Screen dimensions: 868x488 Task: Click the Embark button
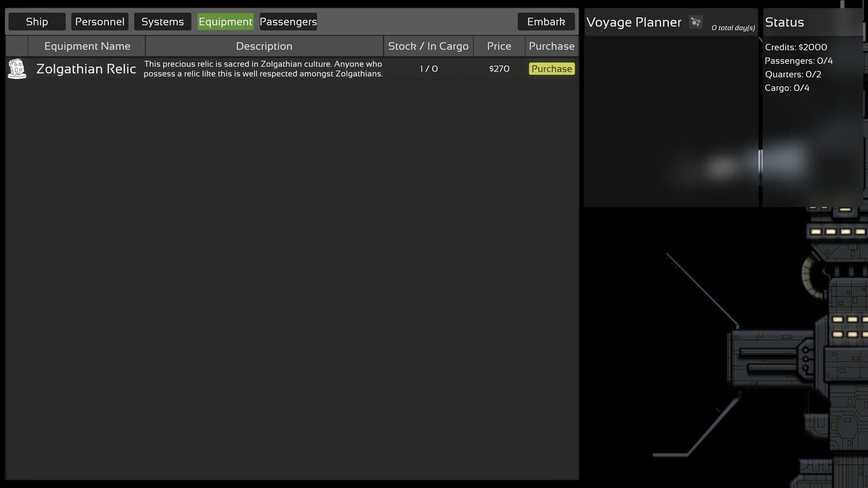pyautogui.click(x=546, y=21)
